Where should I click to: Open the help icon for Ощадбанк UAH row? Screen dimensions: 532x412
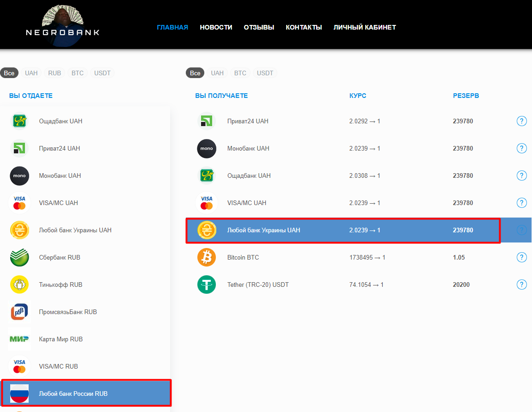tap(521, 176)
